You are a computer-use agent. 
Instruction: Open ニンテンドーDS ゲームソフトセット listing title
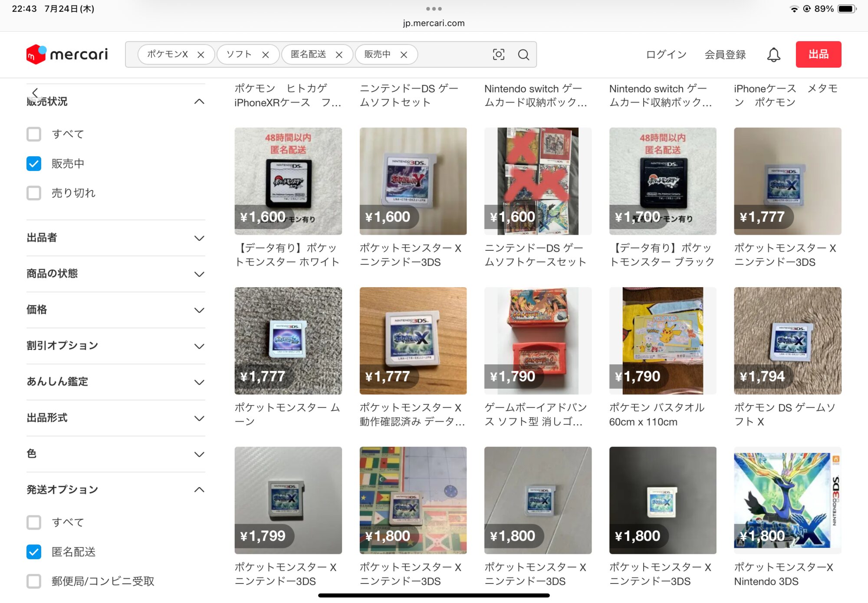tap(409, 95)
